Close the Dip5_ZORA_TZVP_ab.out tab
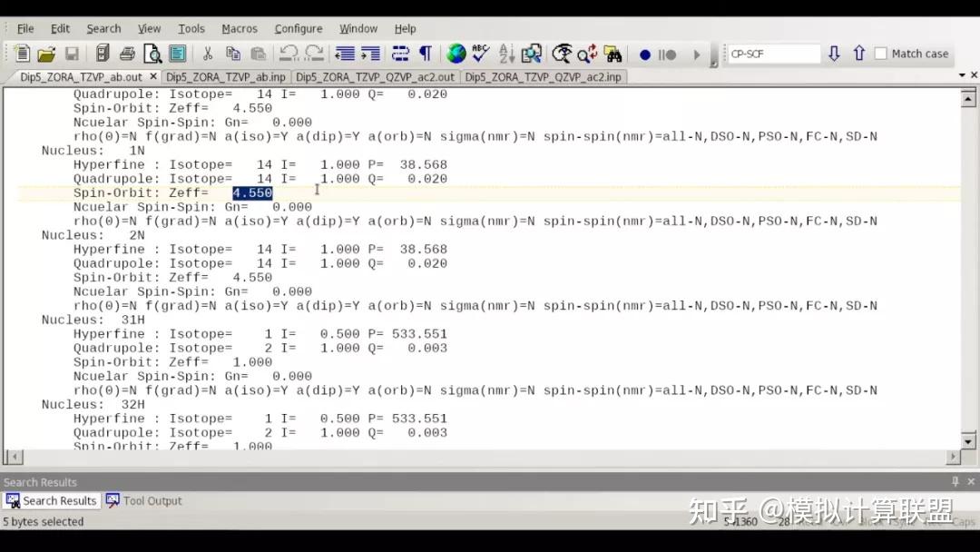The image size is (980, 552). click(x=153, y=76)
